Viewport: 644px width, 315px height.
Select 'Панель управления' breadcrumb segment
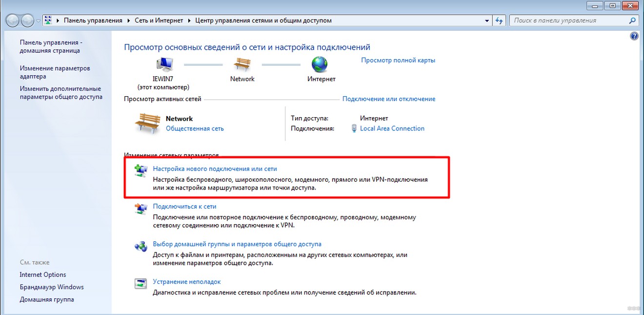93,21
